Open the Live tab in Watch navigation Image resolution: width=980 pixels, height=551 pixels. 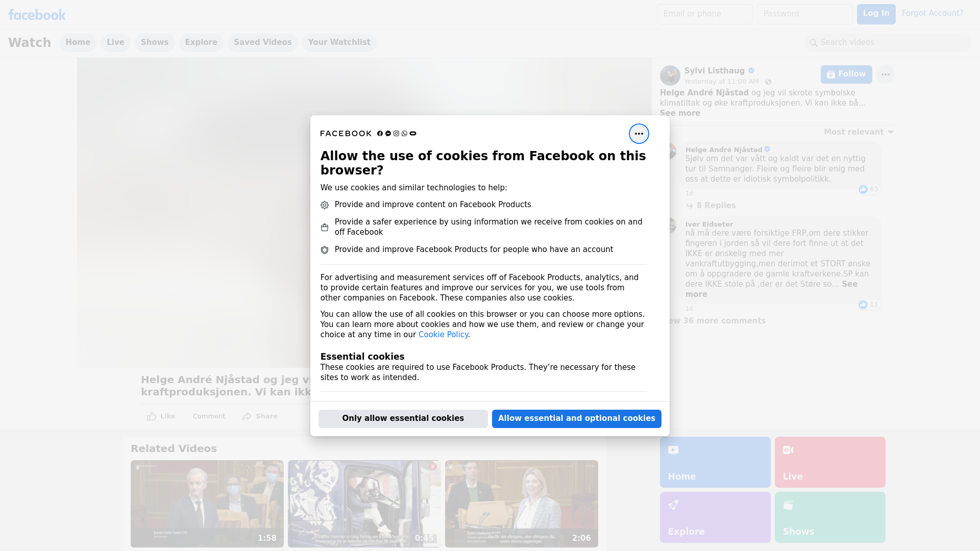(x=115, y=42)
